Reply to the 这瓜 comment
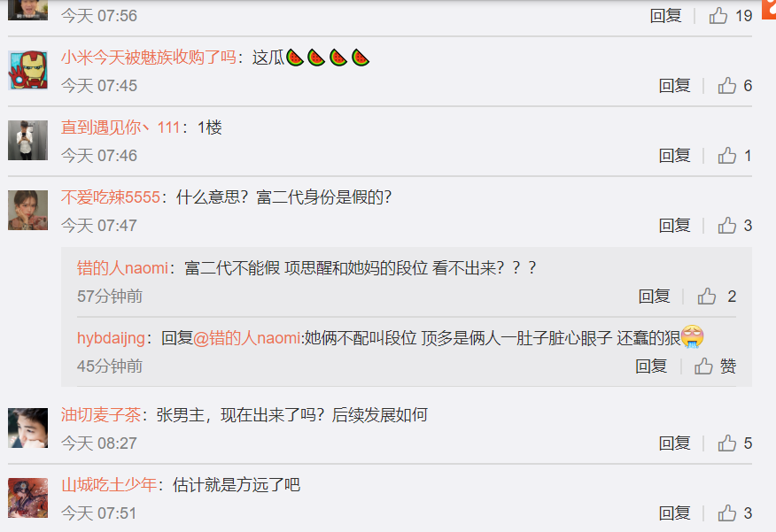 click(674, 86)
